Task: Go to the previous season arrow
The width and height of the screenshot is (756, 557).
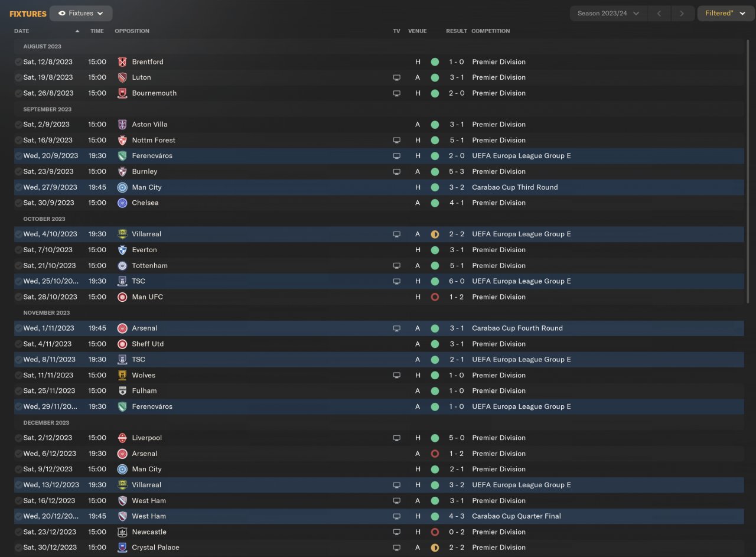Action: pos(659,13)
